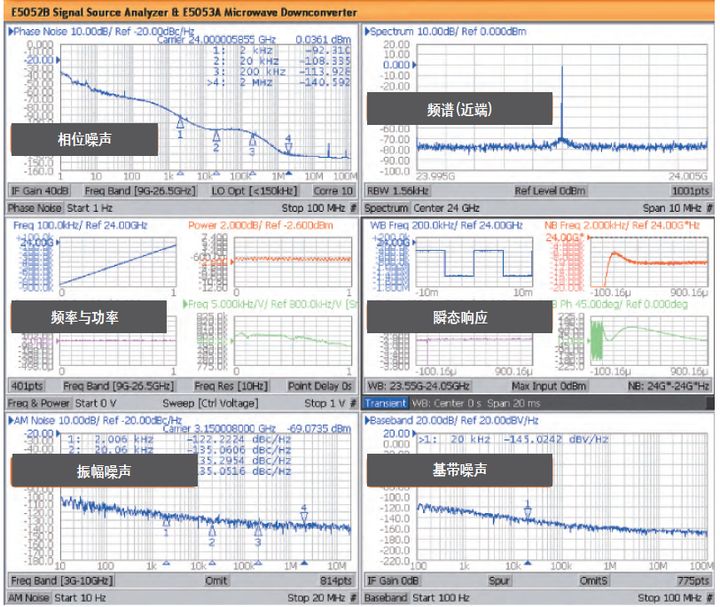This screenshot has height=607, width=720.
Task: Click the AM Noise window label
Action: click(28, 598)
